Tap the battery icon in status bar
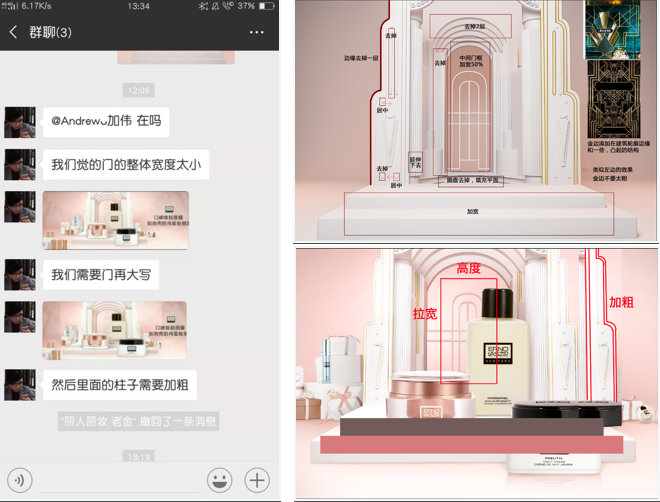This screenshot has height=502, width=660. (264, 6)
